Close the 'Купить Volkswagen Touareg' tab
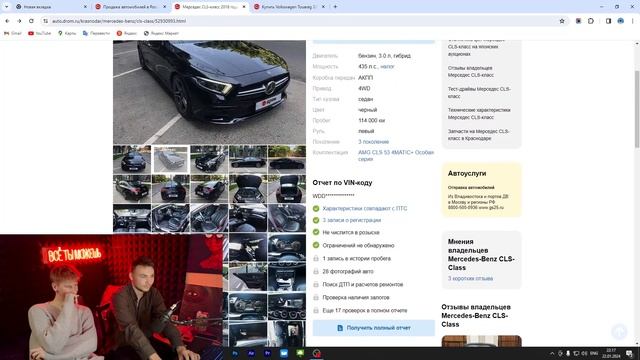640x360 pixels. 323,7
